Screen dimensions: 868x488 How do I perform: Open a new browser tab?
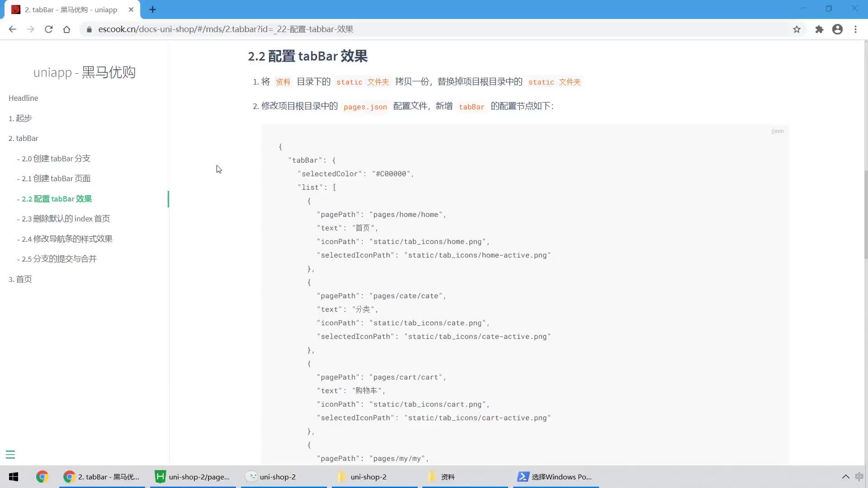152,9
